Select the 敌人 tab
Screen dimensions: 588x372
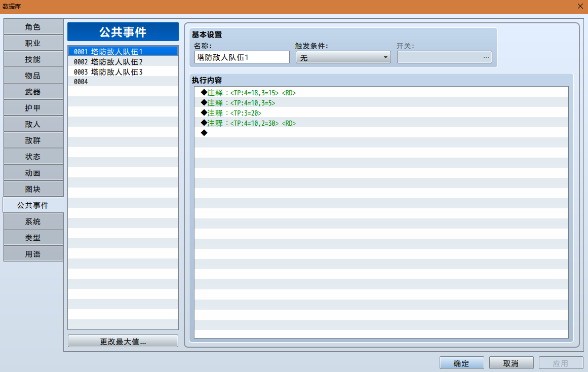33,124
